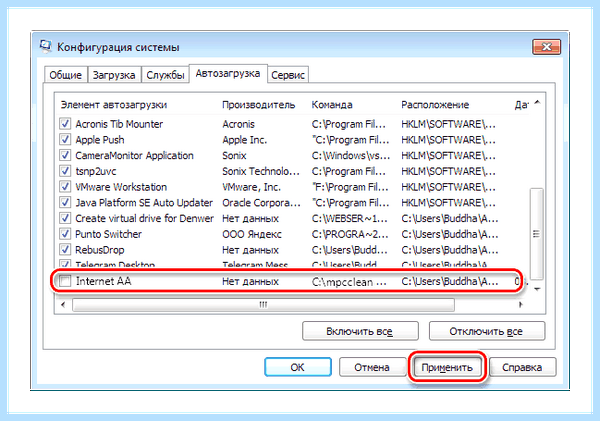This screenshot has width=600, height=421.
Task: Disable CameraMonitor Application checkbox
Action: 65,155
